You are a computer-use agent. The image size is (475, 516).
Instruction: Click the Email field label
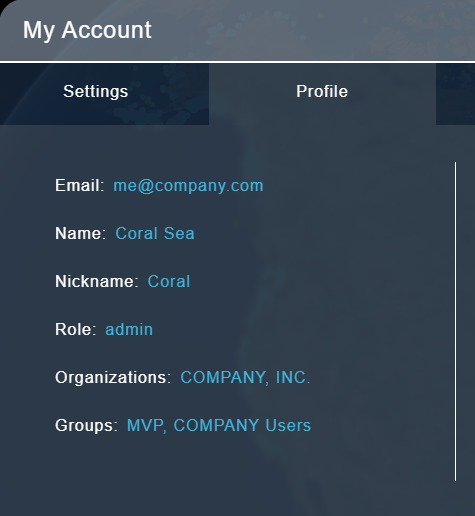tap(79, 185)
